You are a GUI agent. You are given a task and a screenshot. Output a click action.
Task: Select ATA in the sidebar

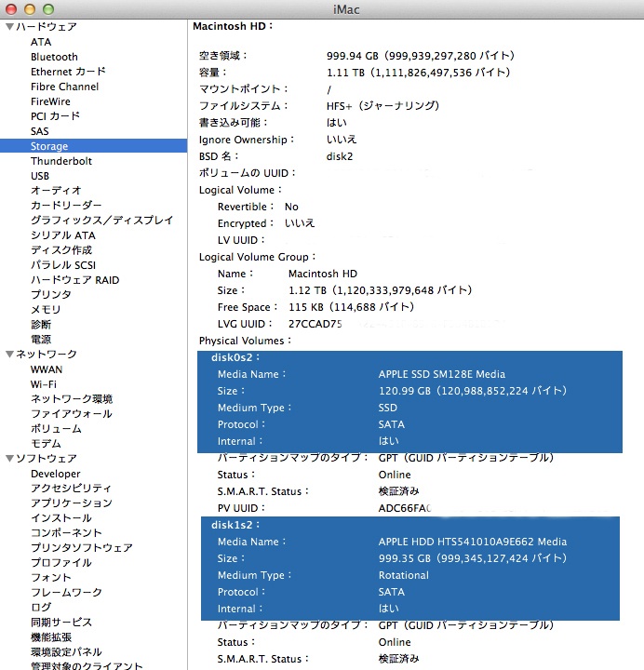click(41, 42)
